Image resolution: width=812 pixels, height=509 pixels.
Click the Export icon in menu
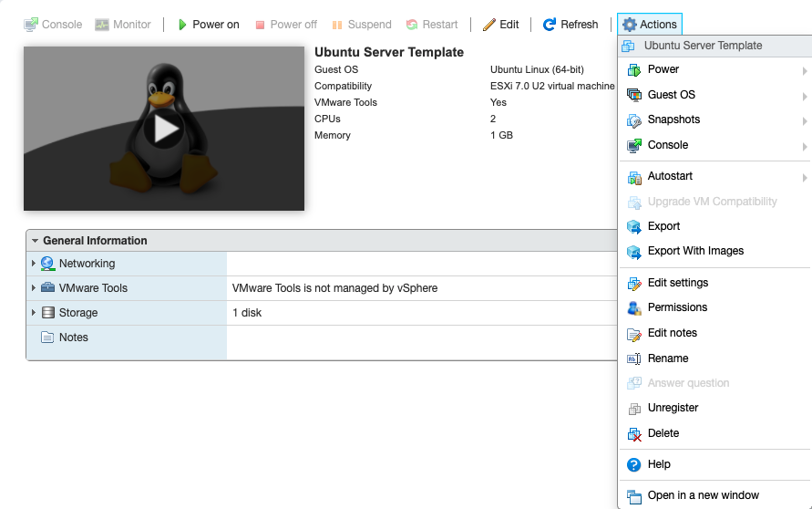coord(634,226)
